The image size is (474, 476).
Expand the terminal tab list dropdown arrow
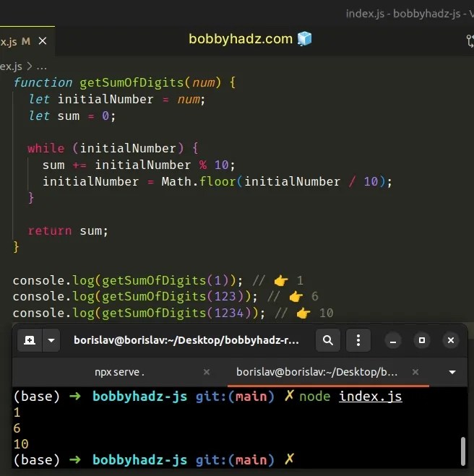click(452, 372)
